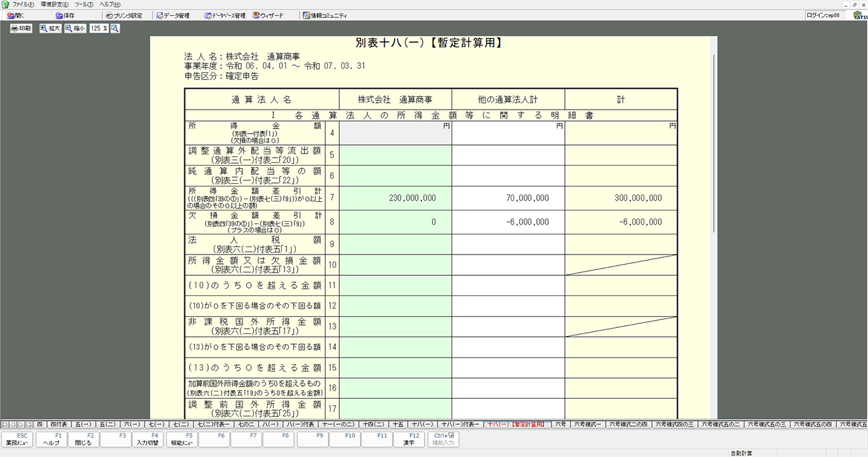Image resolution: width=868 pixels, height=457 pixels.
Task: Open データ管理 data management
Action: click(x=173, y=15)
